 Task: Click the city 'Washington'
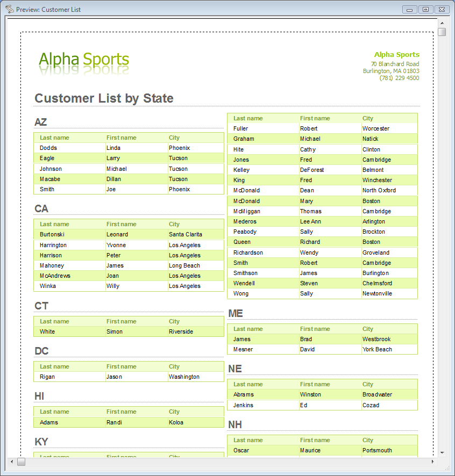tap(184, 377)
